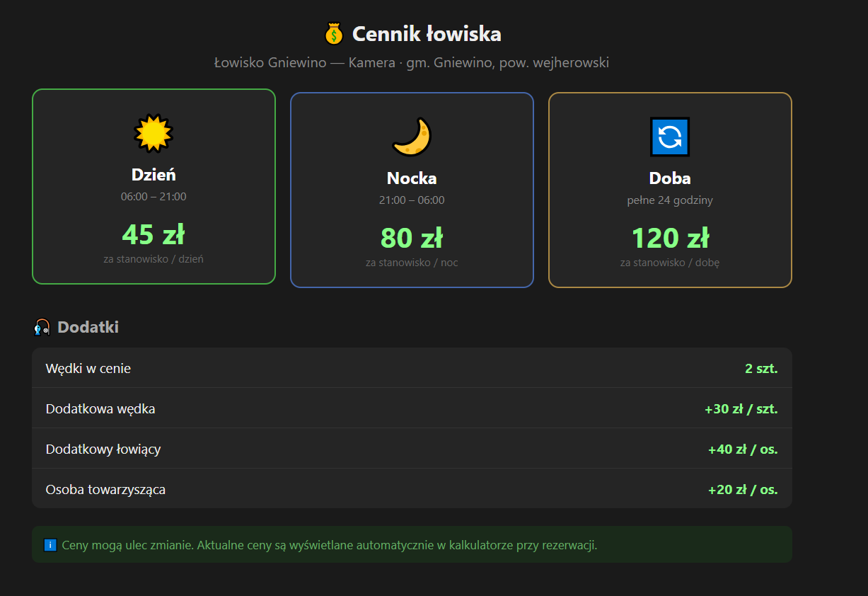Select the Dzień pricing card title
Screen dimensions: 868x596
154,174
